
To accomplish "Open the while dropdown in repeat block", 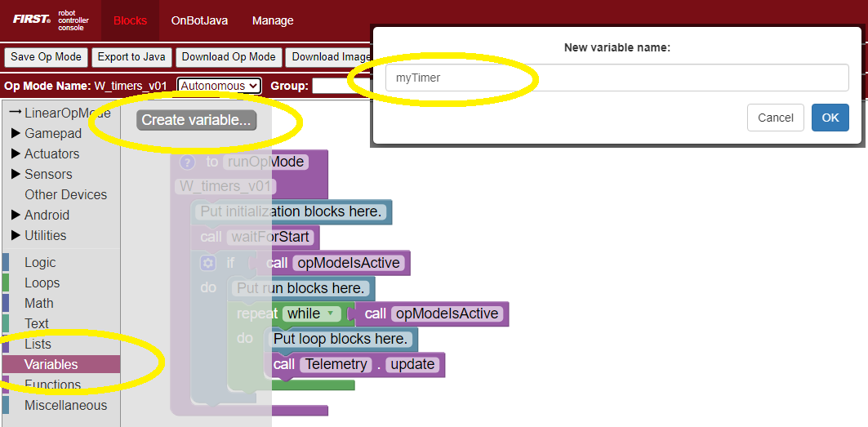I will [311, 314].
